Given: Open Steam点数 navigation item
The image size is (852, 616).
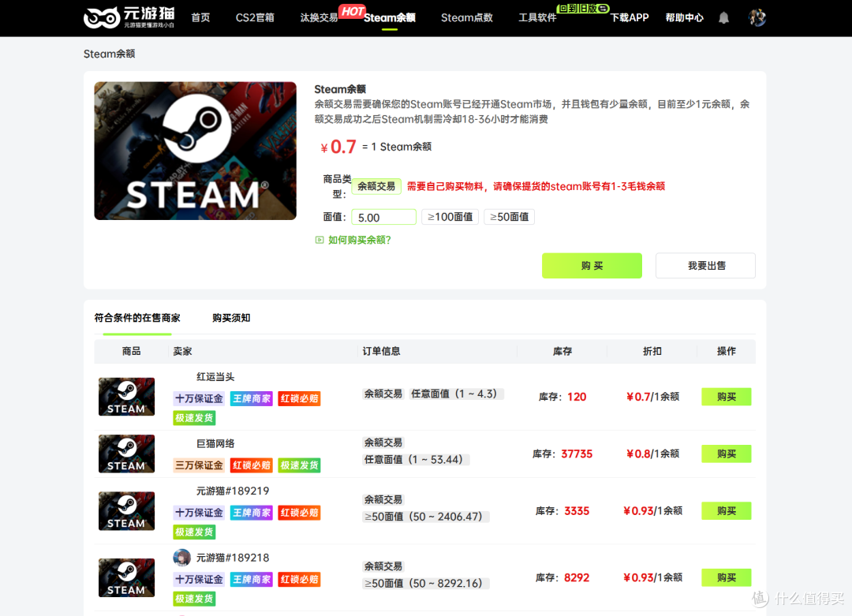Looking at the screenshot, I should point(467,17).
